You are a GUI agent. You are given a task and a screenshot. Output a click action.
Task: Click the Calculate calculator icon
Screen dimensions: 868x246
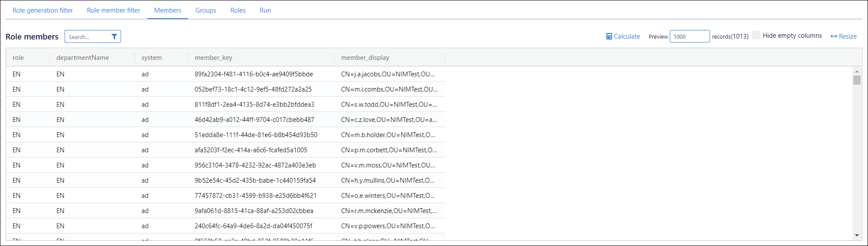[x=609, y=36]
